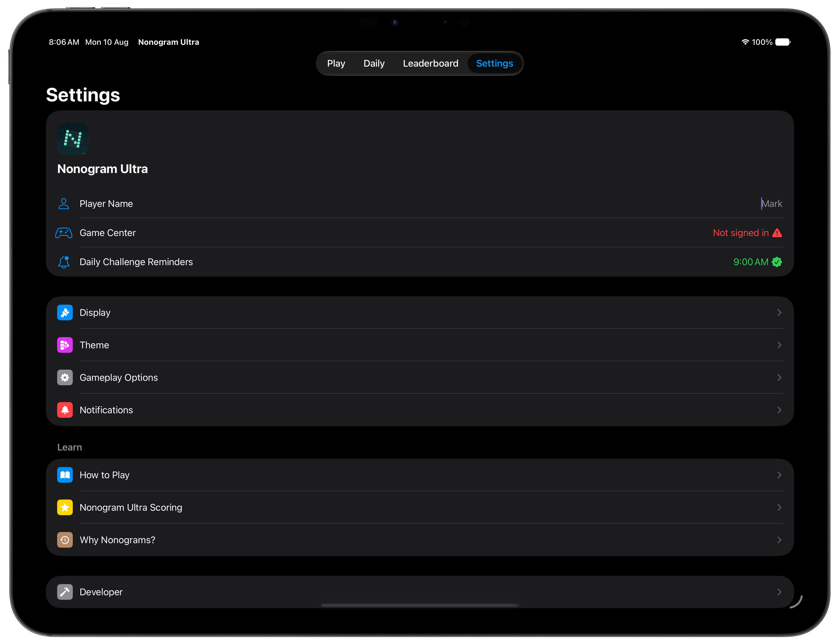Expand the Display row chevron

779,312
